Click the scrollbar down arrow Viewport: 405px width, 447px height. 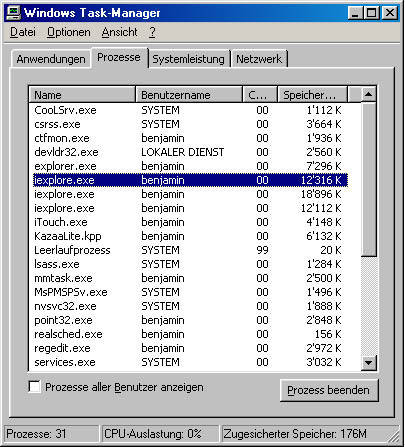(369, 362)
